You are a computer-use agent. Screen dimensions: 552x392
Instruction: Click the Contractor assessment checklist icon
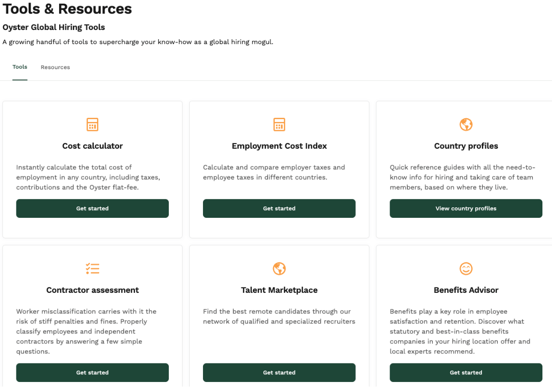pyautogui.click(x=92, y=268)
